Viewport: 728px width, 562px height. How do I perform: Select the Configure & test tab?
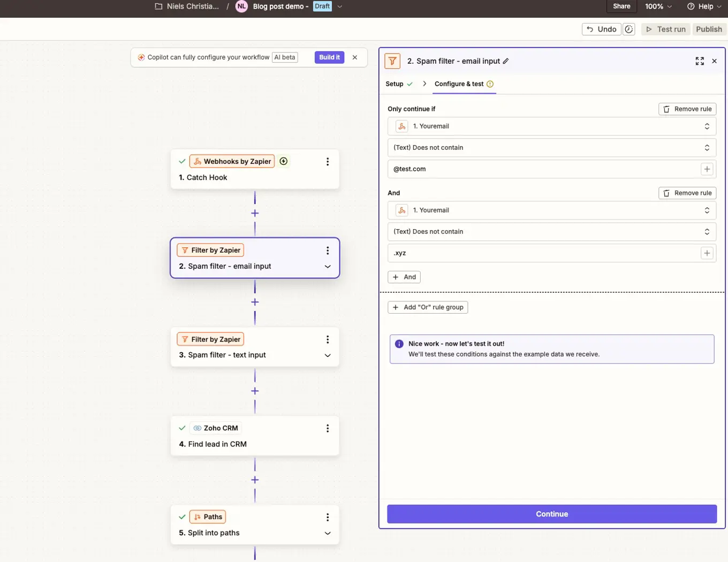coord(460,84)
